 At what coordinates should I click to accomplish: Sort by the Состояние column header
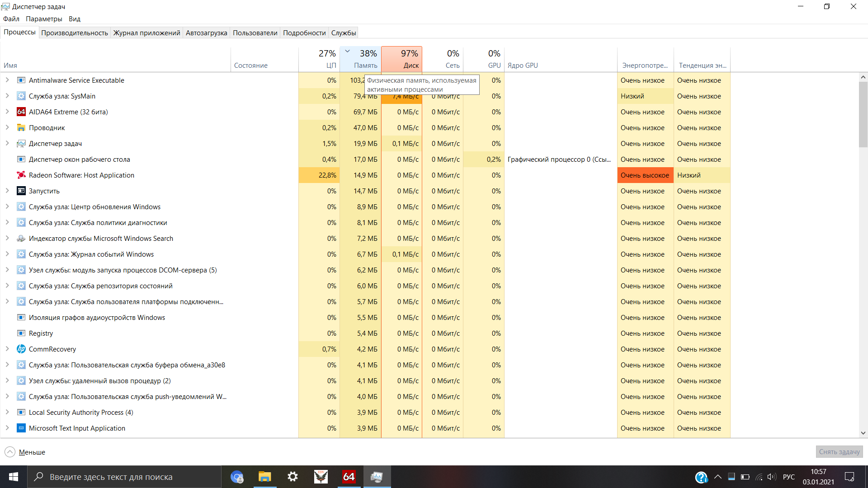[264, 59]
